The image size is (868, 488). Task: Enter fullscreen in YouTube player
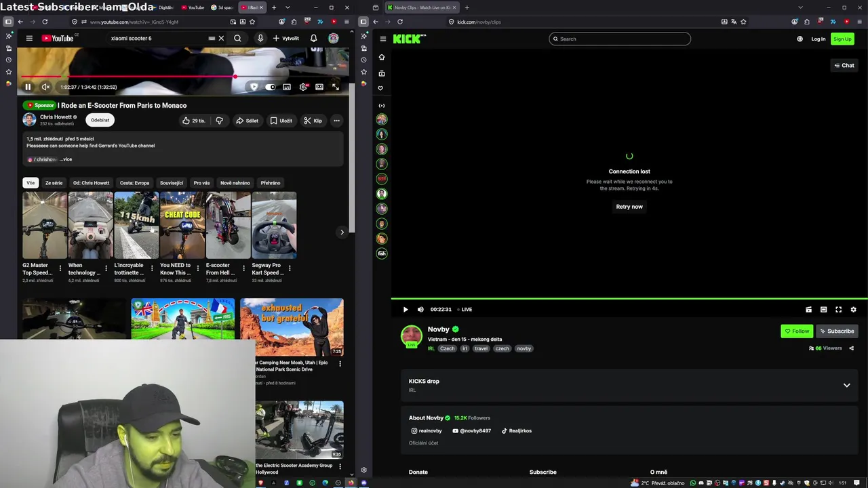336,87
